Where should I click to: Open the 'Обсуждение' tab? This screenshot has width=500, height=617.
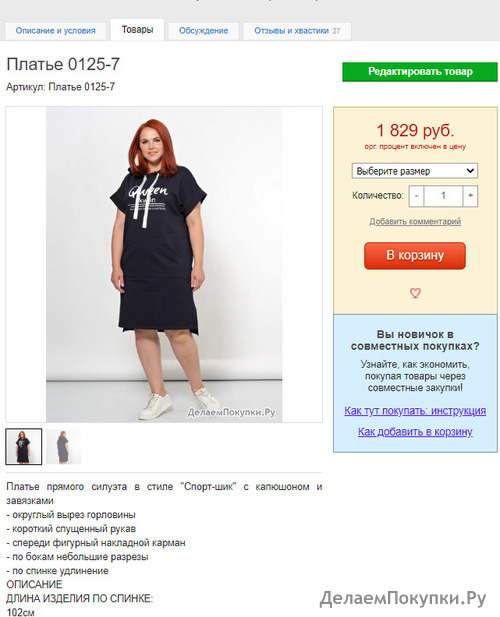(x=203, y=31)
